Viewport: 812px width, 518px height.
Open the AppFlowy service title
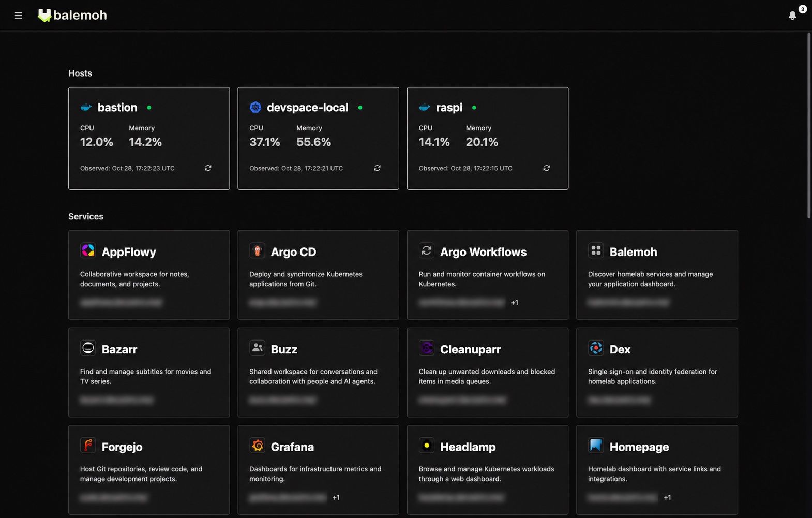pyautogui.click(x=129, y=252)
